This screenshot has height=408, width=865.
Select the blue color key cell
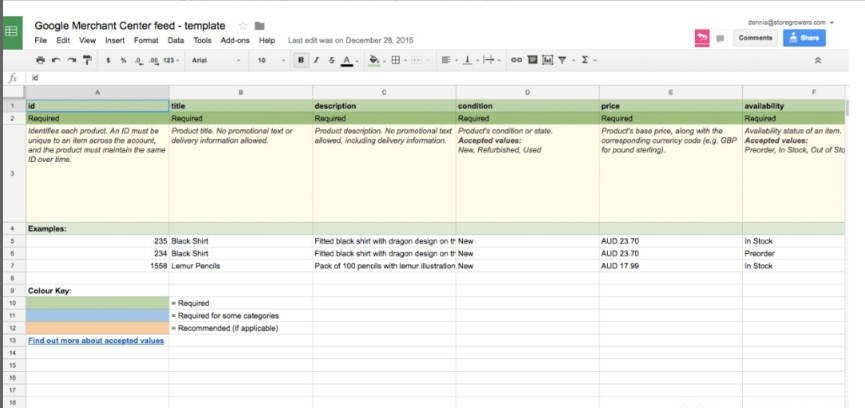tap(98, 316)
